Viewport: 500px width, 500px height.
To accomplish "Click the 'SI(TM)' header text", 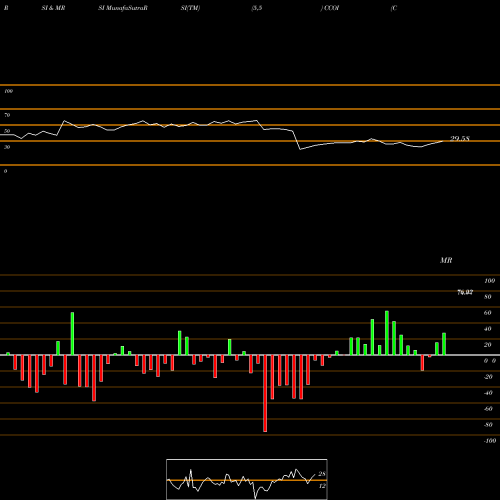I will point(190,8).
